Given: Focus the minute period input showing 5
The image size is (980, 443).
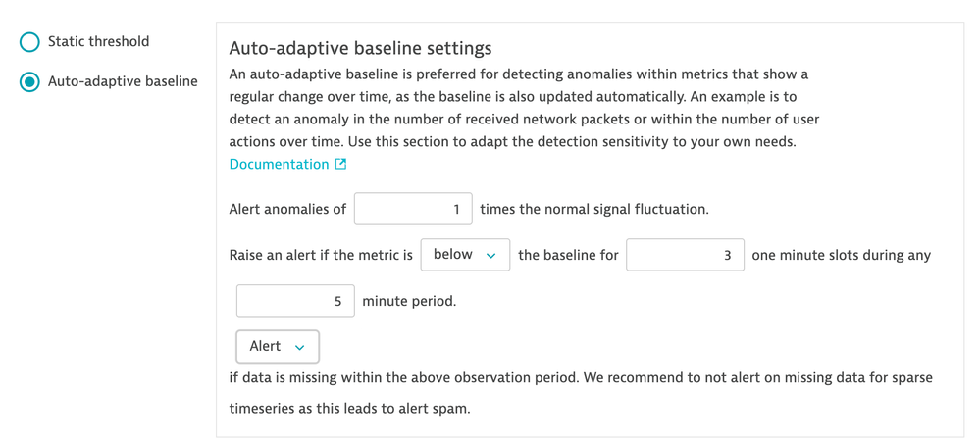Looking at the screenshot, I should (x=295, y=301).
